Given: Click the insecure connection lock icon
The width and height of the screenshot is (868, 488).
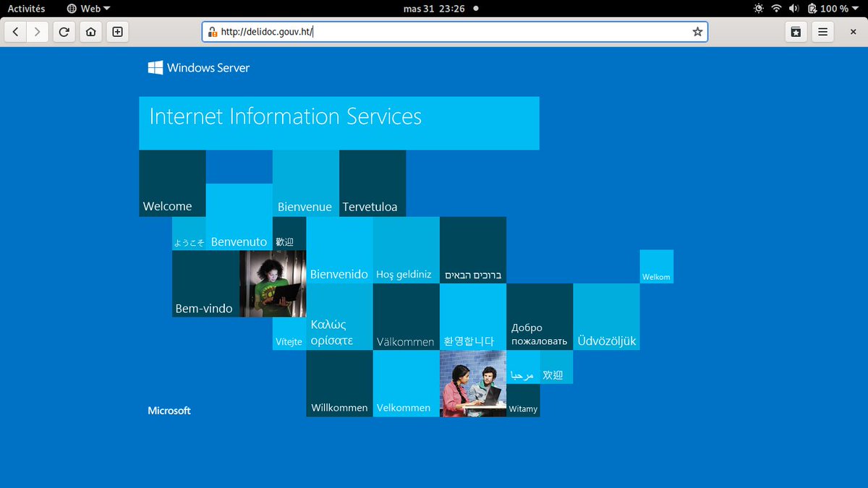Looking at the screenshot, I should [x=212, y=32].
